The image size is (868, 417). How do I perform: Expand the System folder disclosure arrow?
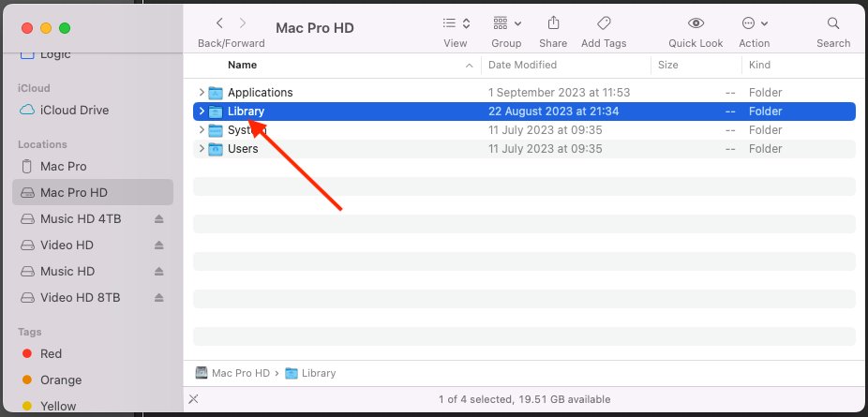click(x=202, y=130)
